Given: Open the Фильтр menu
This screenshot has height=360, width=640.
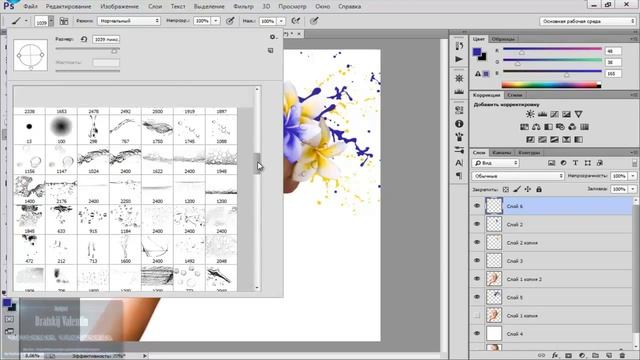Looking at the screenshot, I should (x=243, y=7).
